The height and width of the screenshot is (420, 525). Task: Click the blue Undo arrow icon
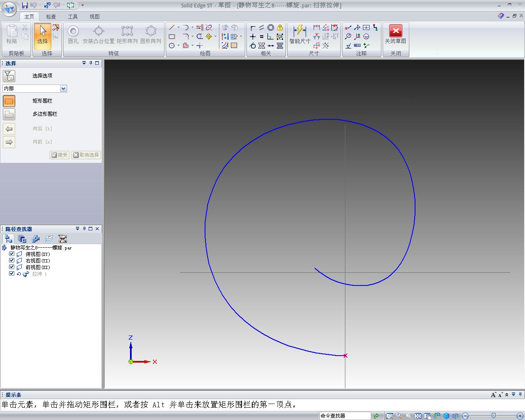coord(48,5)
